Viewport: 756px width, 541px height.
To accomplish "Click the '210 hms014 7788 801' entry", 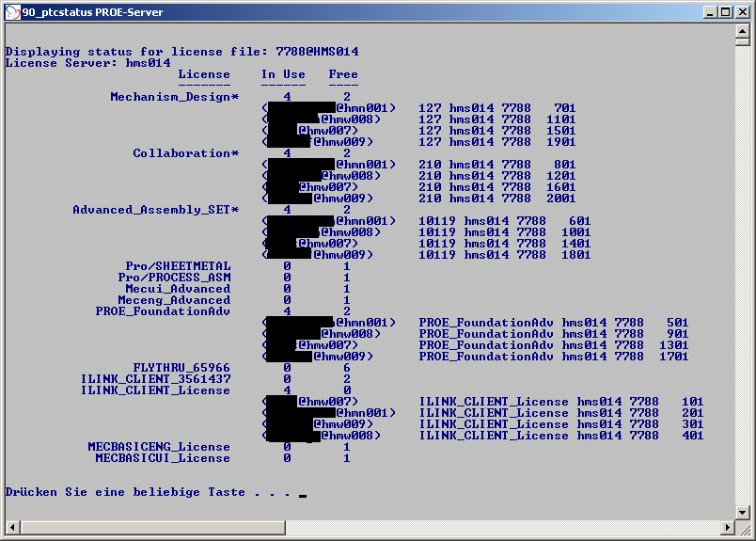I will pos(497,165).
